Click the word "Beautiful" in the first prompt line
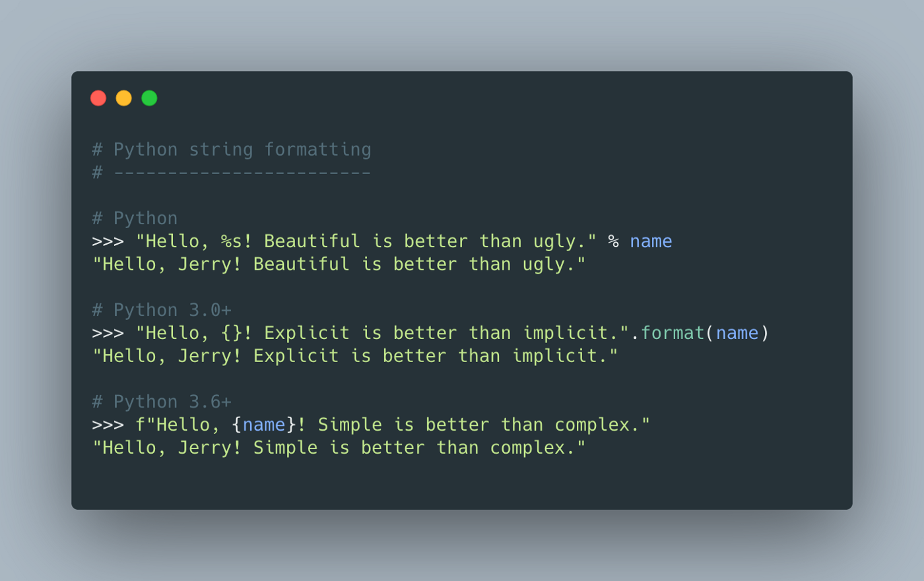This screenshot has width=924, height=581. click(x=312, y=241)
